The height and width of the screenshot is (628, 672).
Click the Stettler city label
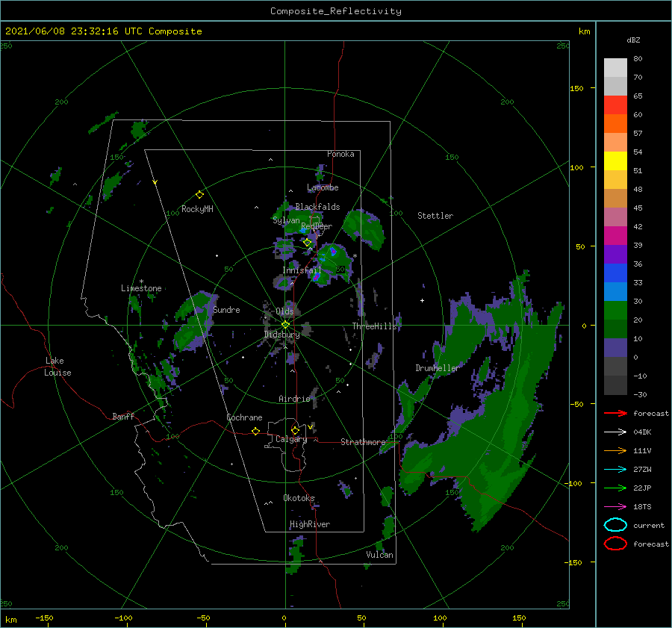[435, 216]
